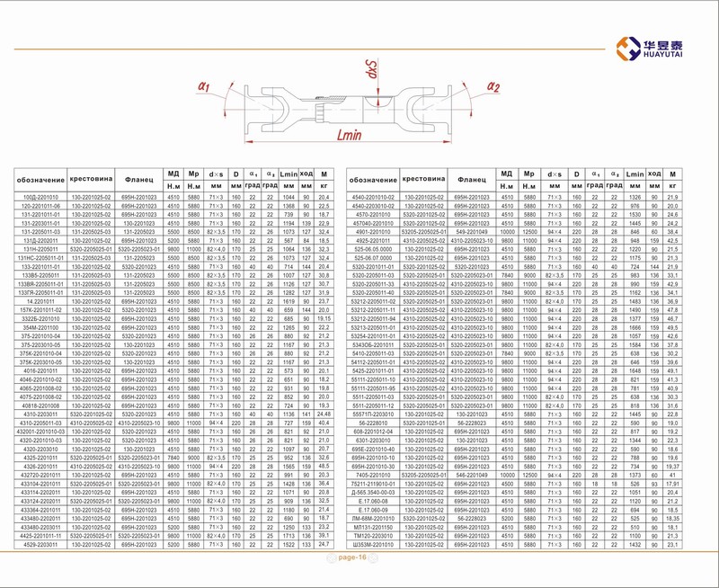Image resolution: width=719 pixels, height=588 pixels.
Task: Click designation 4425-2201011-11
Action: click(40, 536)
